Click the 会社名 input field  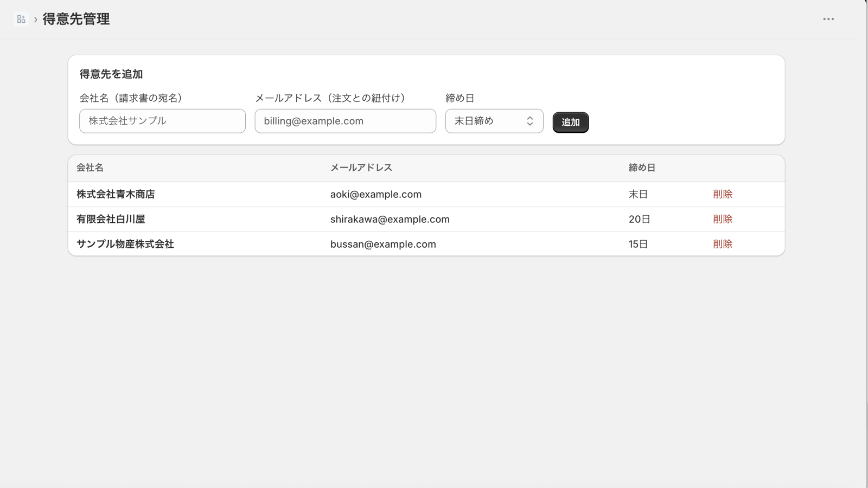162,121
